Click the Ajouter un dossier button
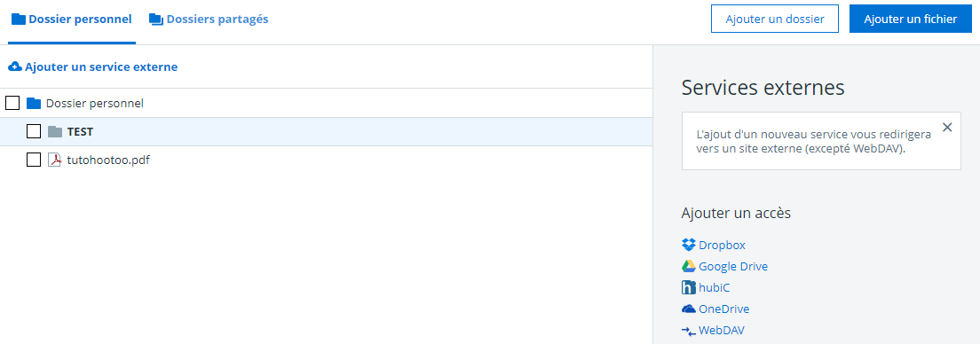Viewport: 980px width, 344px height. [x=774, y=20]
